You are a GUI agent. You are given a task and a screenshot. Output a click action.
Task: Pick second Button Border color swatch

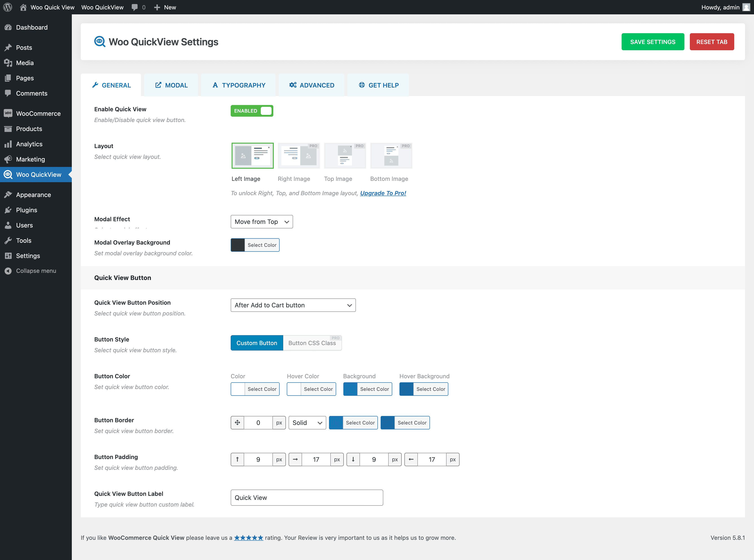click(388, 423)
